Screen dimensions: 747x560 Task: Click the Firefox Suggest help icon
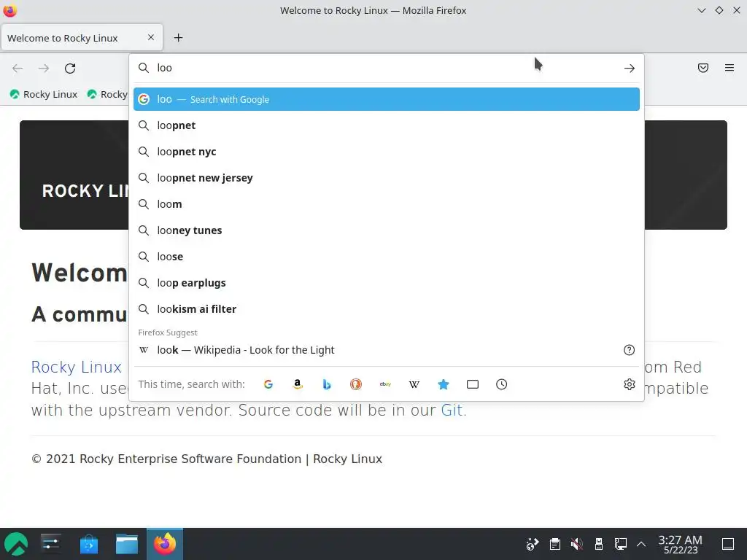coord(630,350)
